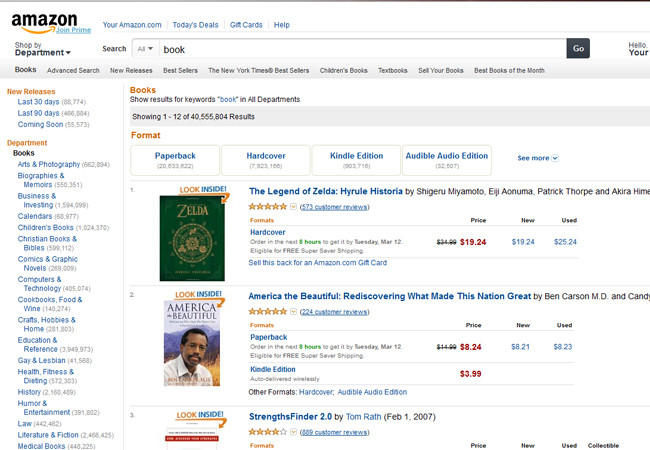Open The Legend of Zelda: Hyrule Historia

(x=326, y=191)
